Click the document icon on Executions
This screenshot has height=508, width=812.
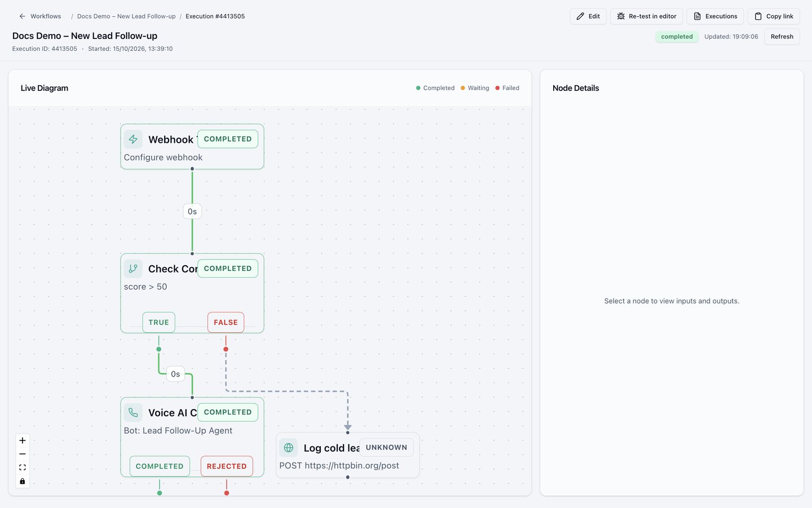click(x=697, y=16)
